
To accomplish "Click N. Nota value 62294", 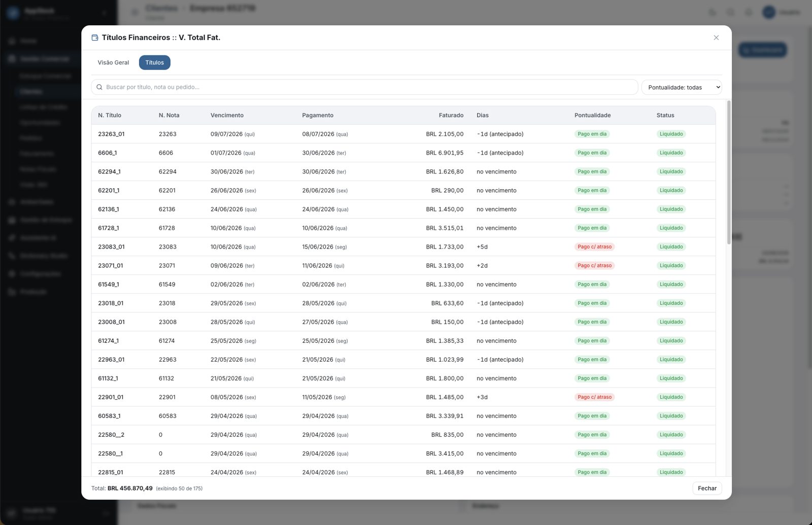I will [x=167, y=171].
